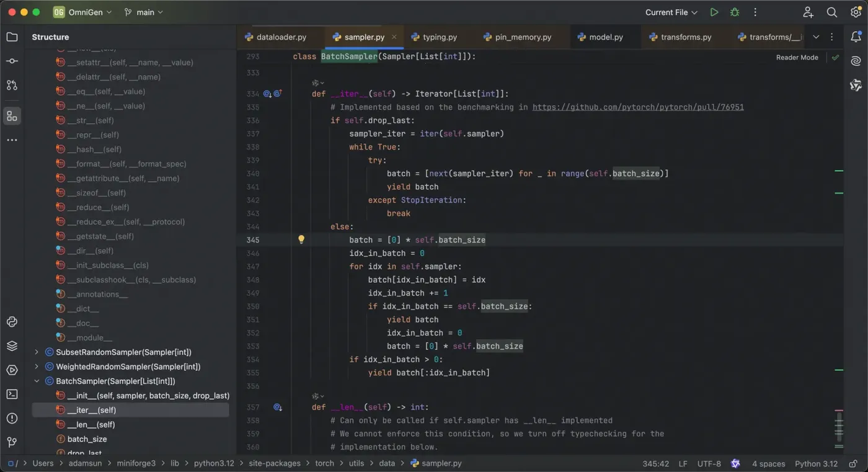Run the current file
868x472 pixels.
(714, 12)
